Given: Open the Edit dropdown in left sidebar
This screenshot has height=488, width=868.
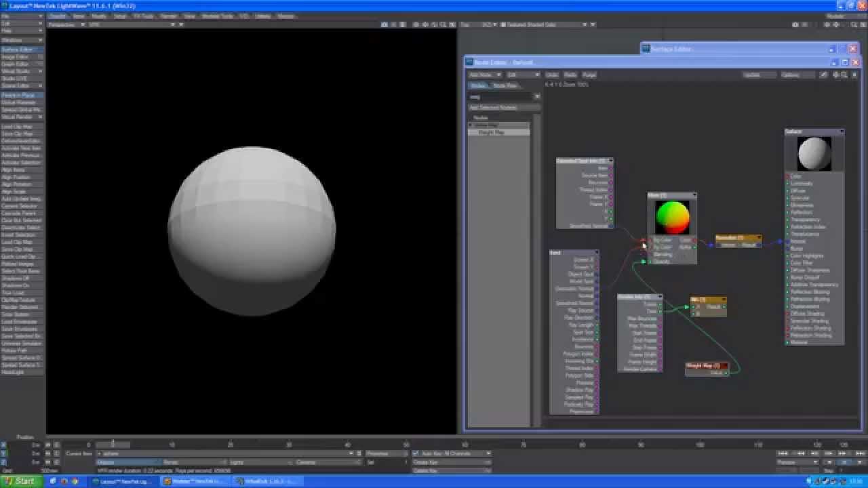Looking at the screenshot, I should coord(22,23).
